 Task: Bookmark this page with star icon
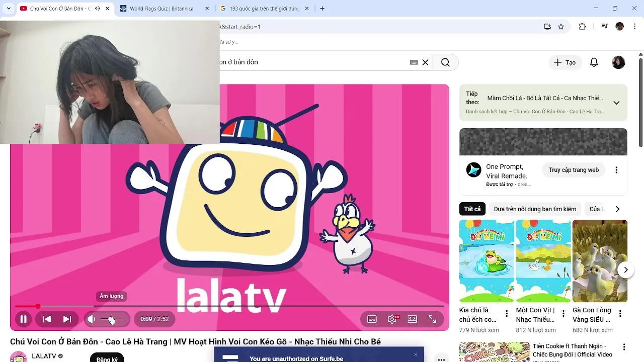coord(561,27)
